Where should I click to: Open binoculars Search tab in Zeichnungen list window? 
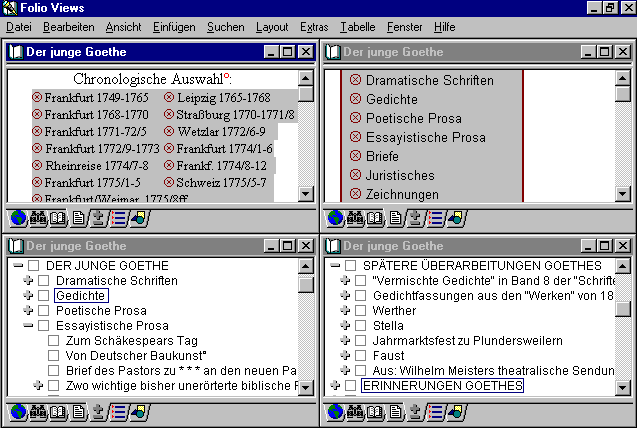(x=355, y=218)
